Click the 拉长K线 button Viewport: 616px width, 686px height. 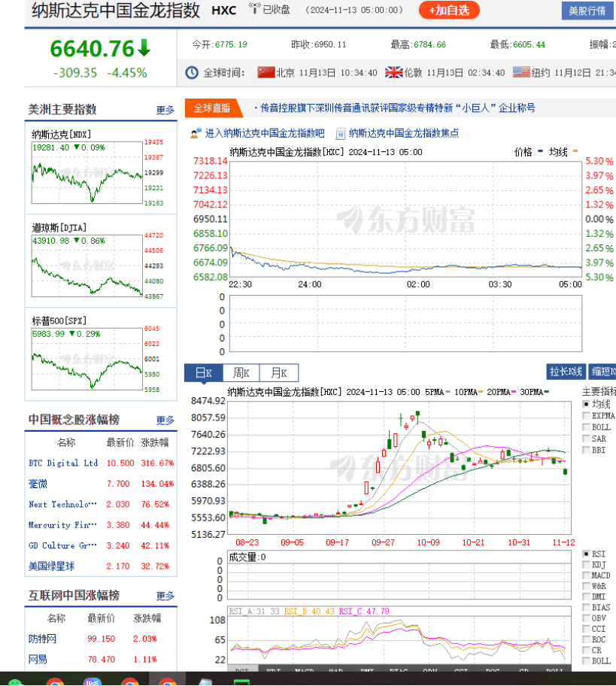point(566,372)
